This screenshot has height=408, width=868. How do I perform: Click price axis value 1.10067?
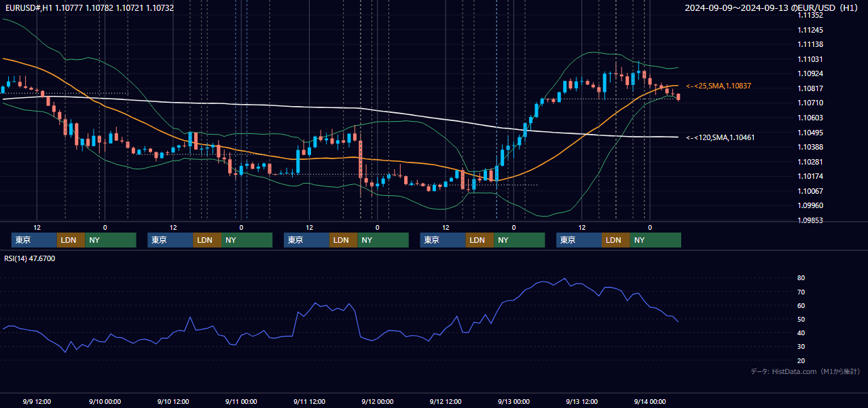(x=810, y=190)
